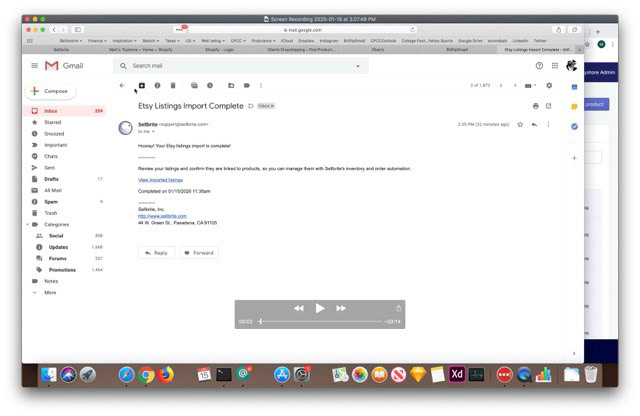Screen dimensions: 640x416
Task: Switch to the Oberlo Dropshipping tab
Action: (301, 50)
